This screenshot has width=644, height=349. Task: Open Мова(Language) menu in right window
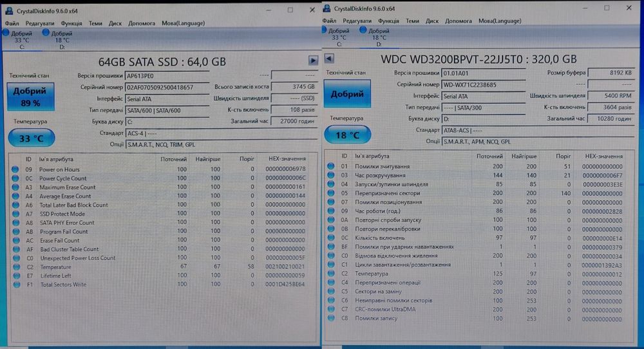(500, 21)
